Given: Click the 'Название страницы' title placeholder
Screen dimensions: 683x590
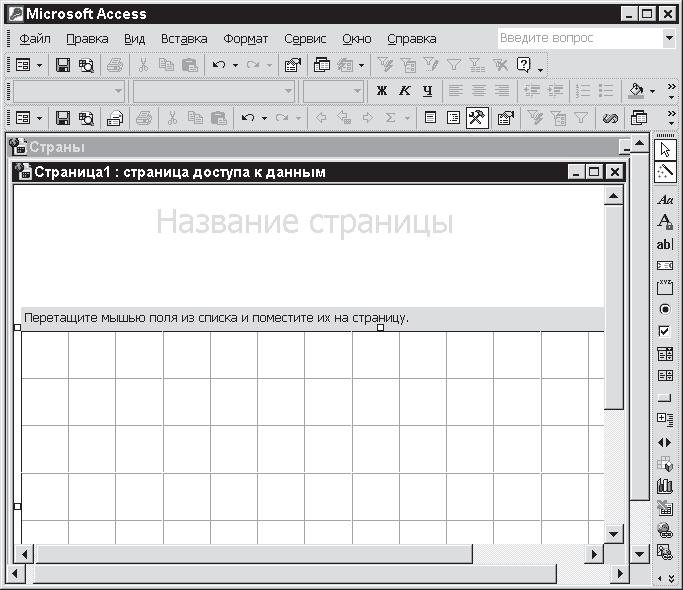Looking at the screenshot, I should tap(304, 222).
